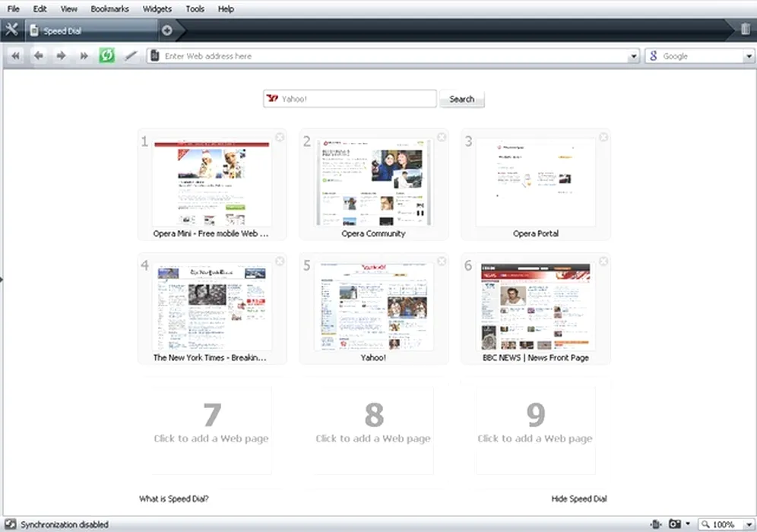Click the page icon in the address bar

tap(155, 56)
